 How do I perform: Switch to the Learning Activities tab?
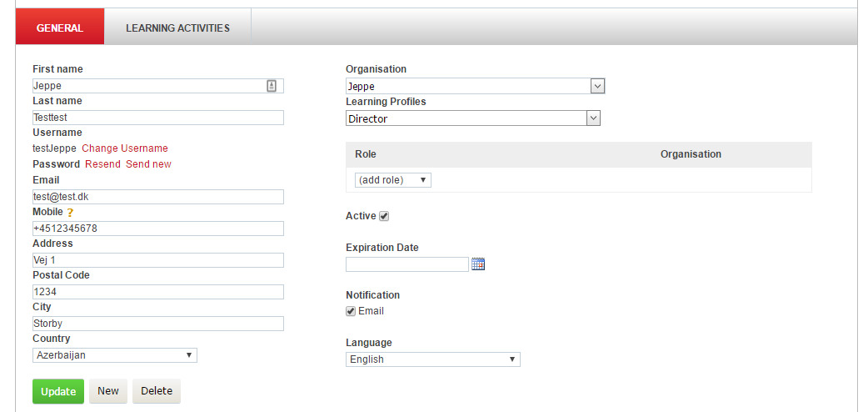(177, 28)
